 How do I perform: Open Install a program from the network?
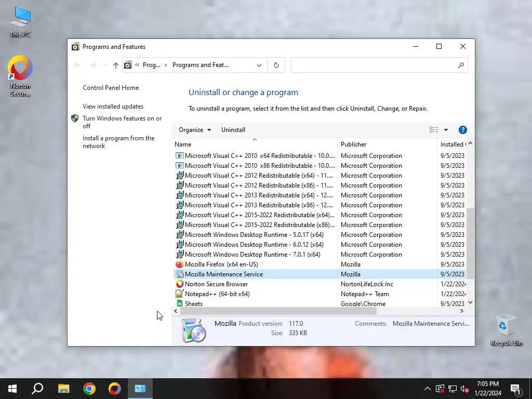tap(118, 142)
